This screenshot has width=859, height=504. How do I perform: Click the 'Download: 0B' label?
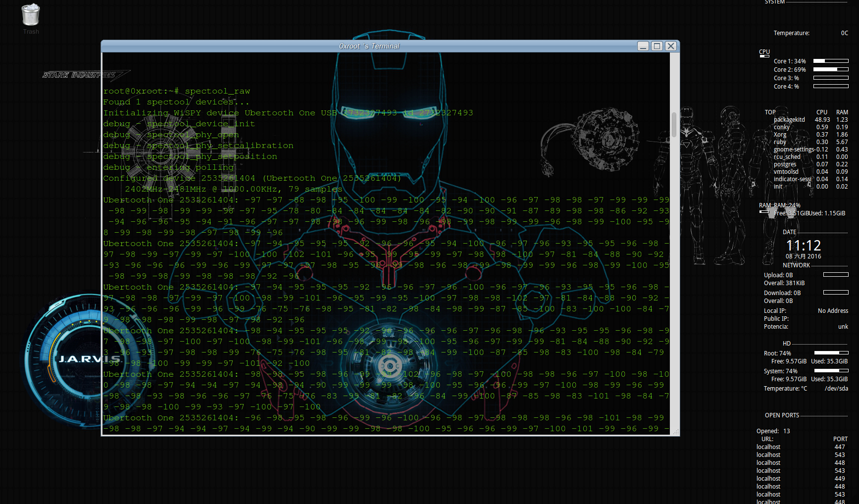click(x=782, y=293)
